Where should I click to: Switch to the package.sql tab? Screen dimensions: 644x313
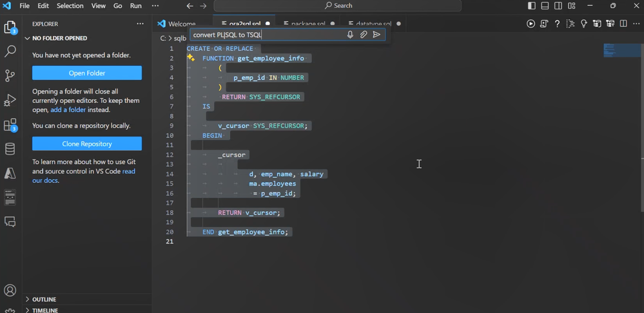tap(308, 24)
